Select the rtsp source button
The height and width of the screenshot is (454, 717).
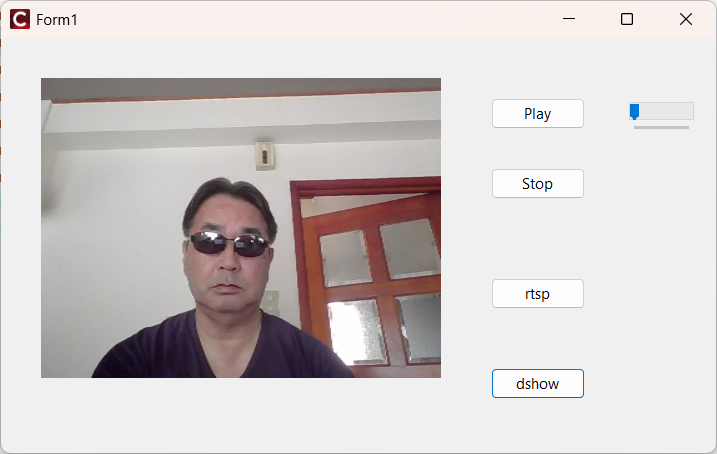[538, 294]
